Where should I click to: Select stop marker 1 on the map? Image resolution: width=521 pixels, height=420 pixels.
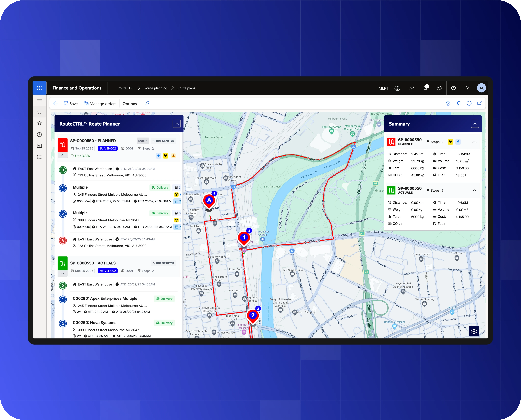click(x=244, y=238)
